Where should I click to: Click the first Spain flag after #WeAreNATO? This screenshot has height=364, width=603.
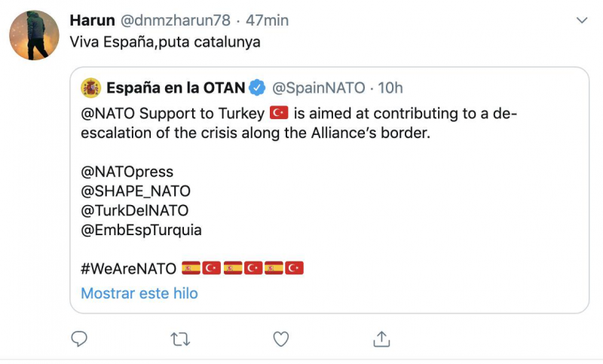[191, 268]
